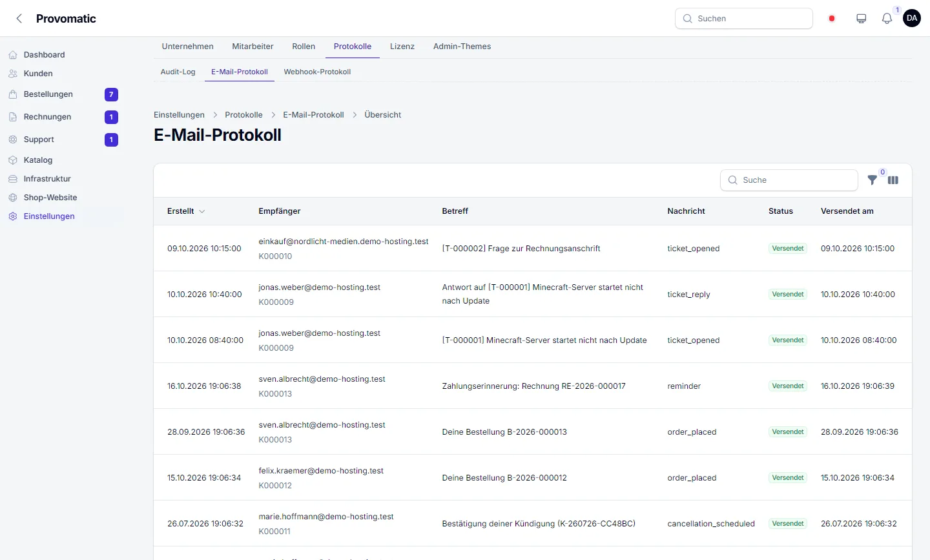Viewport: 930px width, 560px height.
Task: Click the Shop-Website globe icon
Action: pyautogui.click(x=13, y=198)
